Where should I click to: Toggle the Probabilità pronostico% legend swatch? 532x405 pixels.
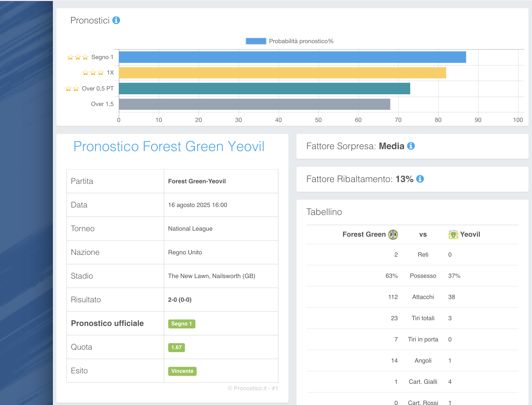point(256,41)
